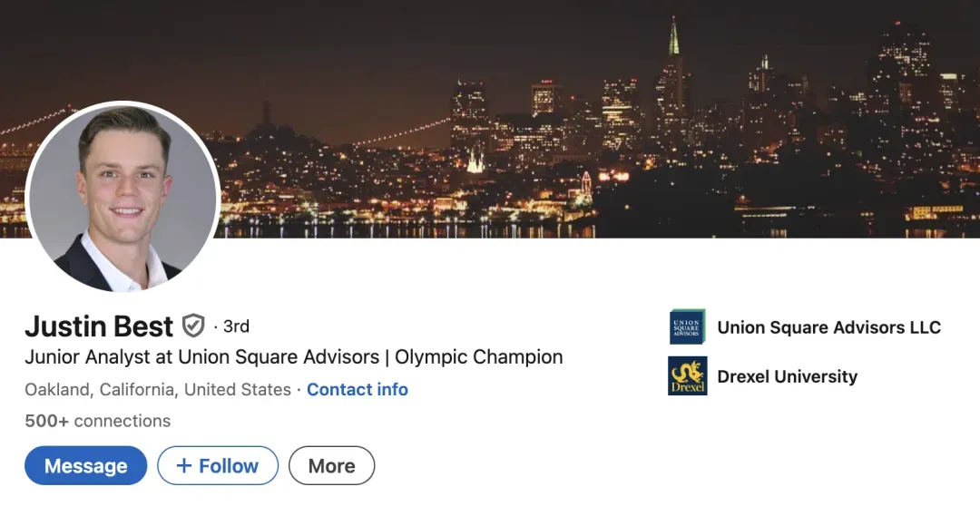This screenshot has height=506, width=980.
Task: Click the verification shield icon beside the name
Action: click(x=193, y=326)
